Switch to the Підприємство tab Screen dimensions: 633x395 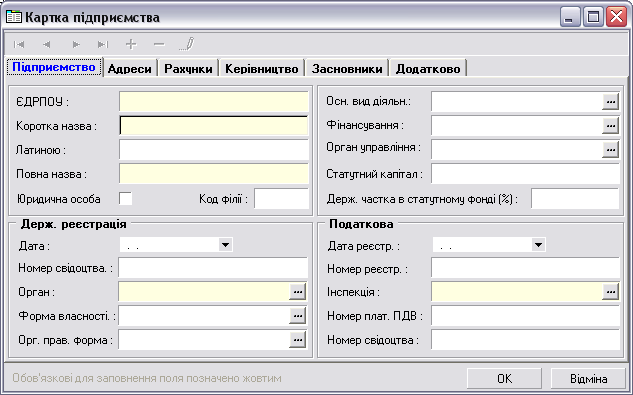[54, 67]
